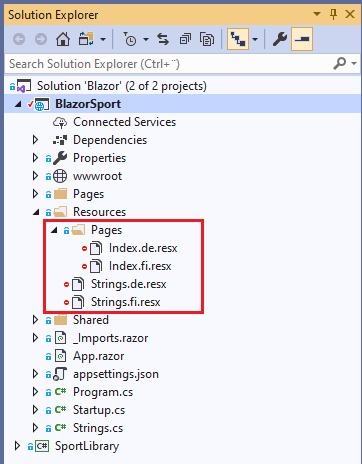Pin the Solution Explorer panel
362x464 pixels.
point(333,14)
